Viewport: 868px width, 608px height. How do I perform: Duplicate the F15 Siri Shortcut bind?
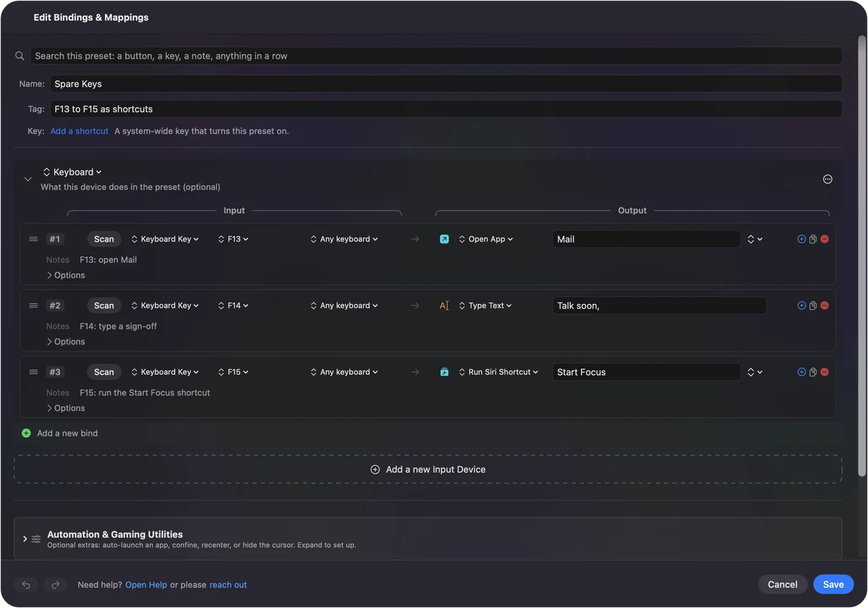813,372
